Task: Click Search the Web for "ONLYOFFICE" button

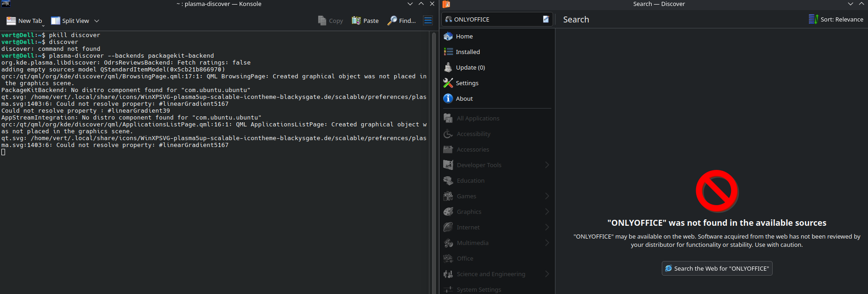Action: [x=717, y=268]
